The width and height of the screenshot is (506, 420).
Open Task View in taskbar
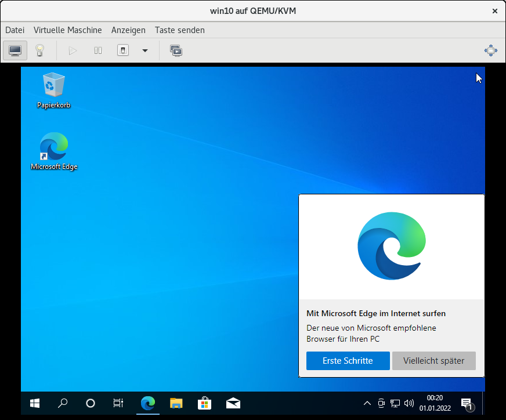(118, 403)
